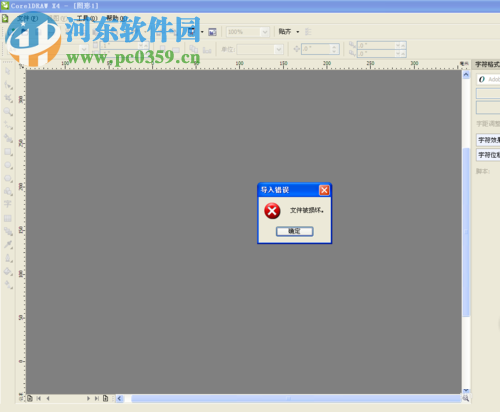Add a page before with the left page icon
Screen dimensions: 500x412
tap(30, 398)
